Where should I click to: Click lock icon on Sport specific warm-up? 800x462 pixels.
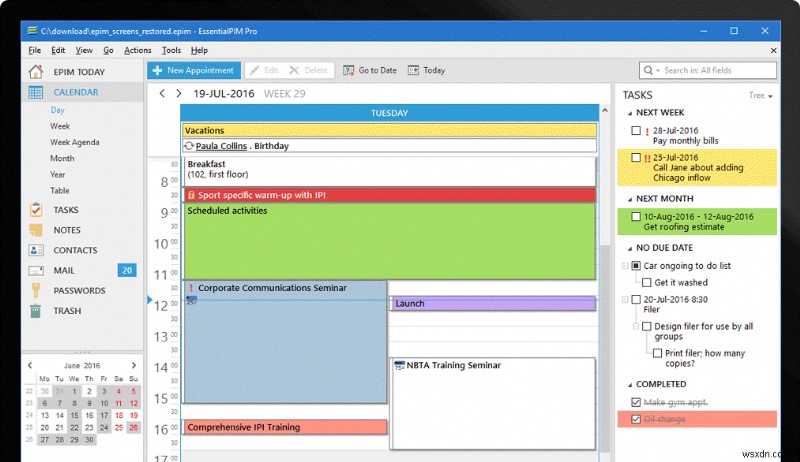(191, 195)
